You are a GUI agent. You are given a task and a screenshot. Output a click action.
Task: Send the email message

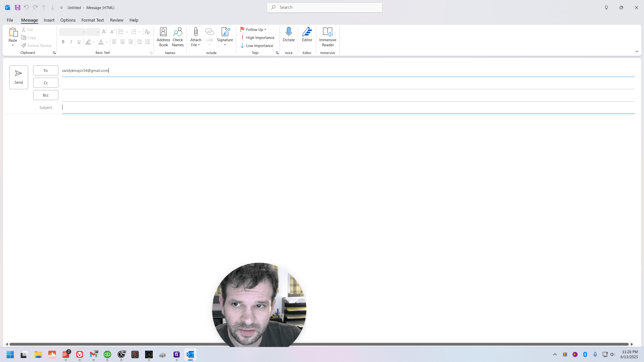point(19,77)
